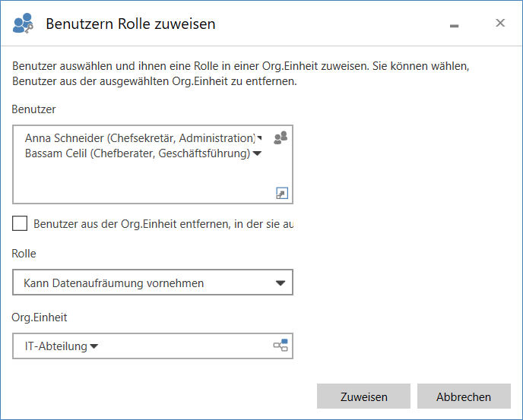The width and height of the screenshot is (523, 420).
Task: Select the Bassam Celil user entry
Action: 137,154
